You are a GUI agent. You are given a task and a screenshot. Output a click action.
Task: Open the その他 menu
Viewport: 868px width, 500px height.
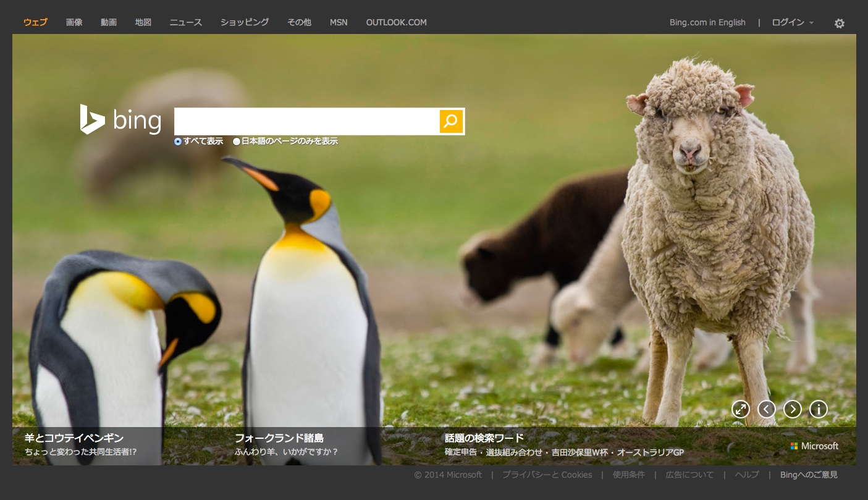[x=299, y=22]
